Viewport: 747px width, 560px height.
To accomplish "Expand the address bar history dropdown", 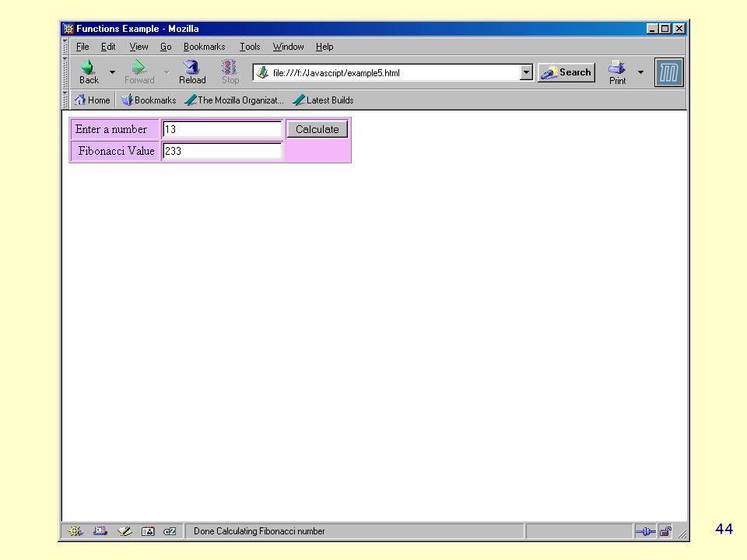I will 526,73.
